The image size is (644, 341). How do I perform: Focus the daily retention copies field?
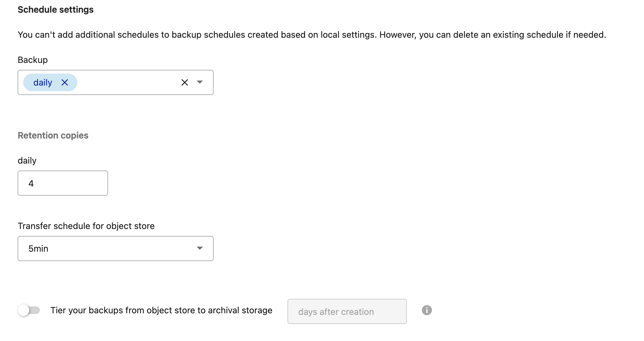(63, 183)
